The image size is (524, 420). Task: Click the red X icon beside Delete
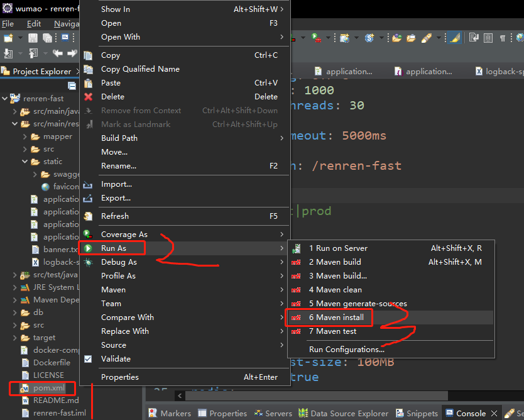coord(88,97)
